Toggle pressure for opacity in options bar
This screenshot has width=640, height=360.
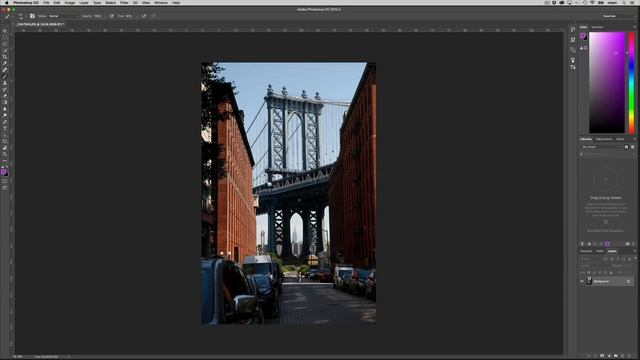click(x=111, y=16)
